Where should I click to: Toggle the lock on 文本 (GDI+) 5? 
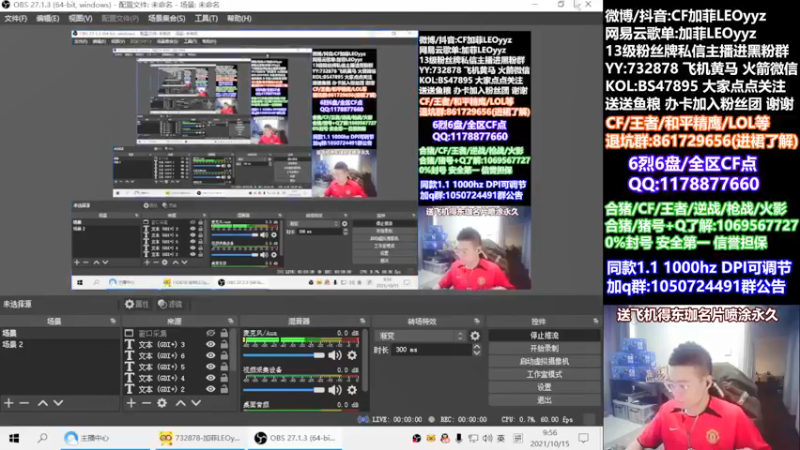(224, 367)
